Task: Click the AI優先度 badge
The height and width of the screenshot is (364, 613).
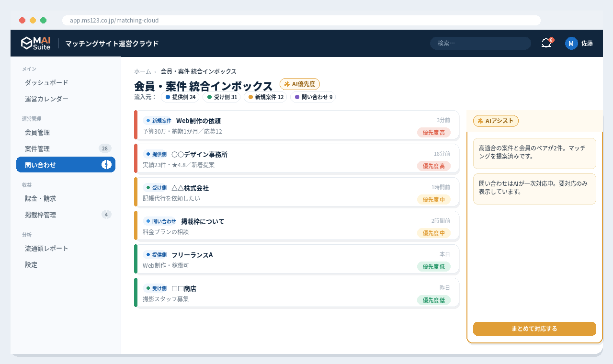Action: tap(299, 84)
